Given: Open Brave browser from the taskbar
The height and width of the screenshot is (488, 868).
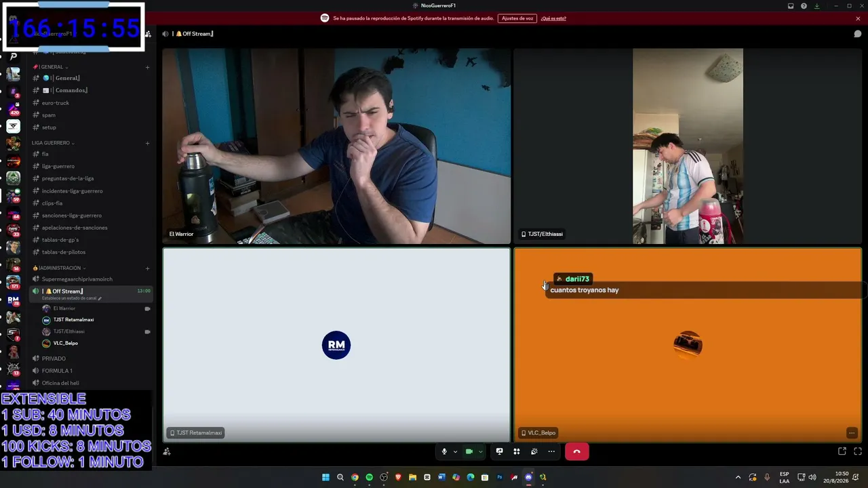Looking at the screenshot, I should (398, 477).
